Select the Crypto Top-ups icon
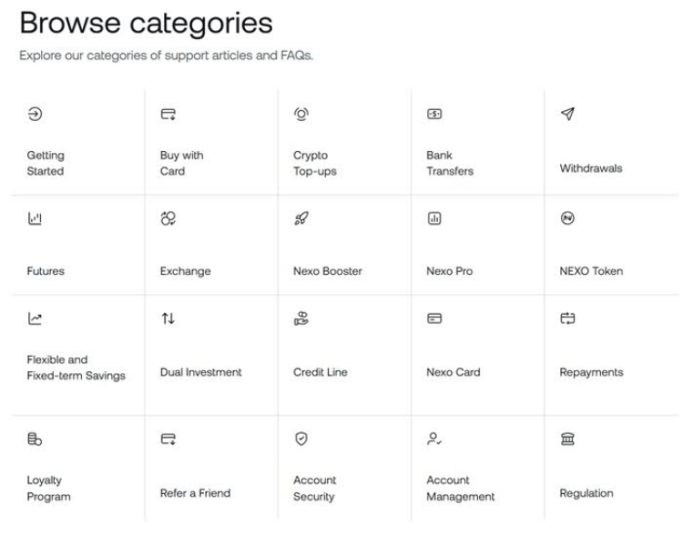 (301, 115)
